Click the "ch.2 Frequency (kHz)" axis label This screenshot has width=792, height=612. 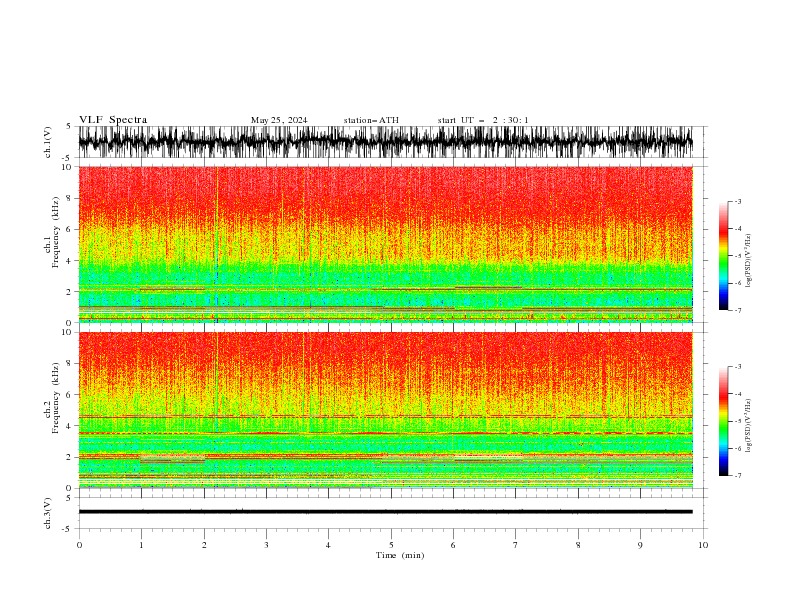coord(52,398)
